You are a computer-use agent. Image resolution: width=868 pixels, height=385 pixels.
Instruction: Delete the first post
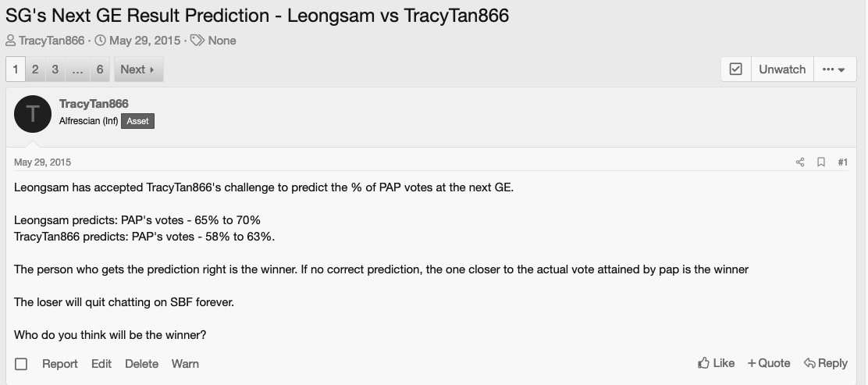pos(141,364)
